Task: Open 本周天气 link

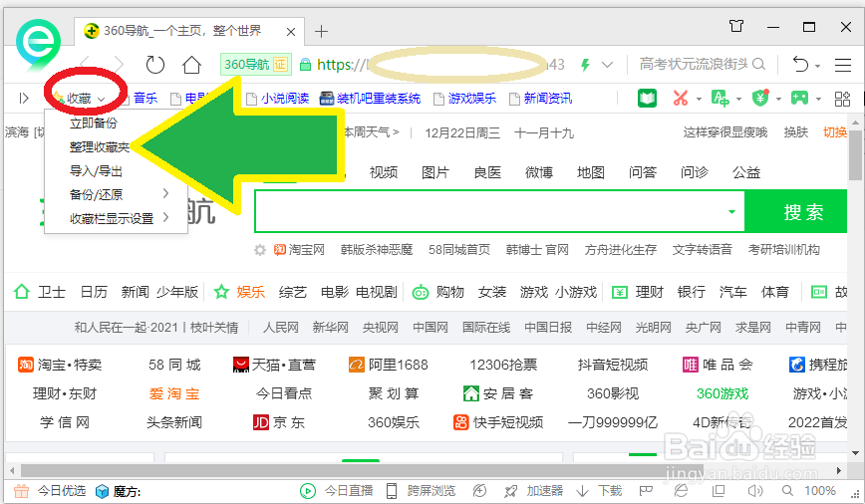Action: [371, 132]
